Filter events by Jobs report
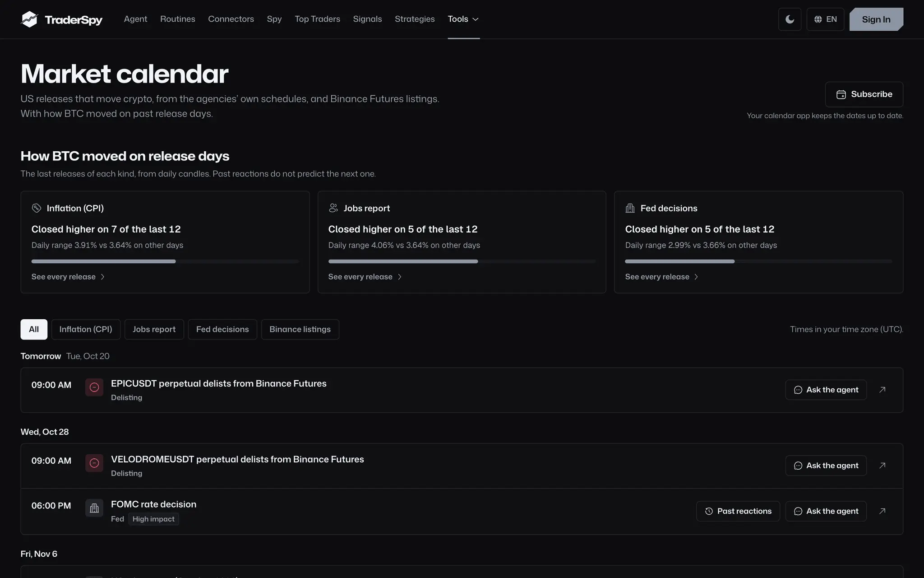 click(154, 329)
